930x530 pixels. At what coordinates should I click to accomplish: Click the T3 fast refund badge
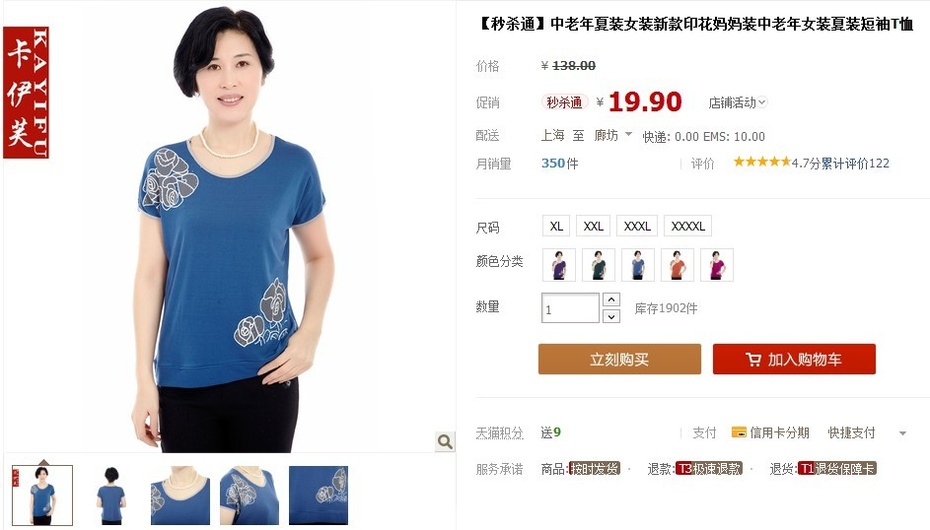709,469
